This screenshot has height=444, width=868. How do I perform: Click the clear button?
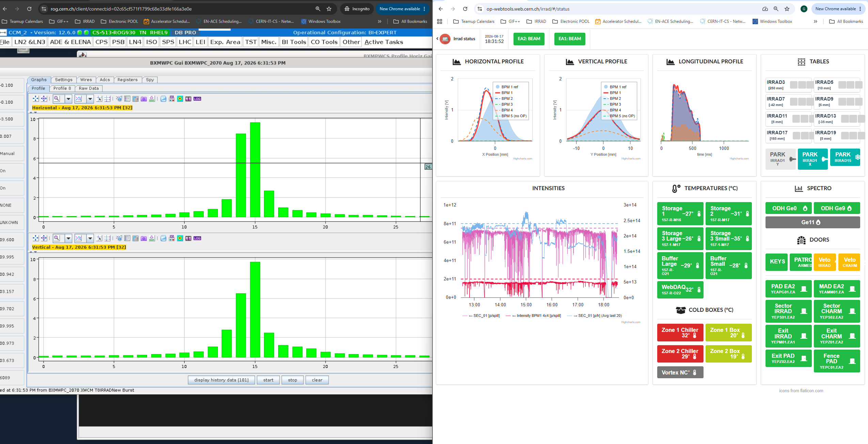point(317,380)
